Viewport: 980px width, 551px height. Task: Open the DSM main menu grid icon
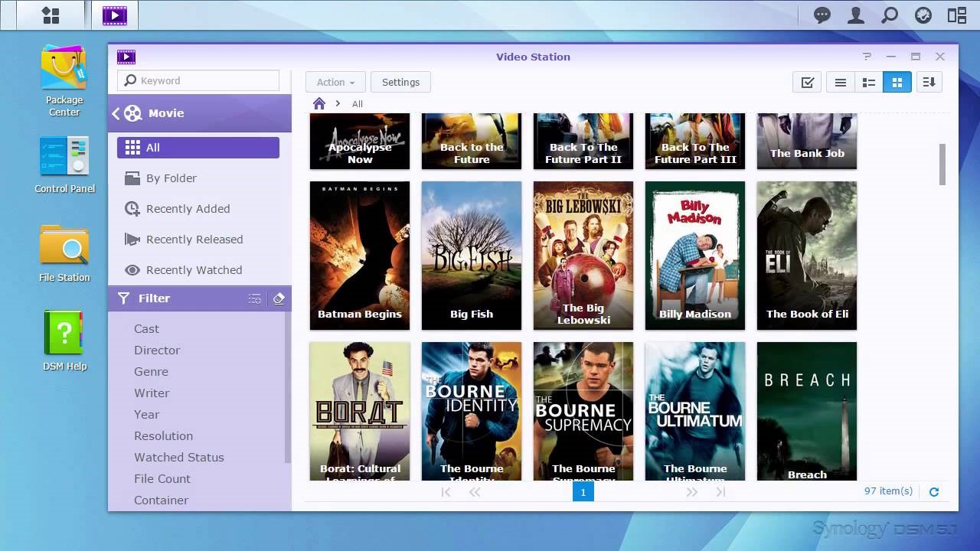51,15
